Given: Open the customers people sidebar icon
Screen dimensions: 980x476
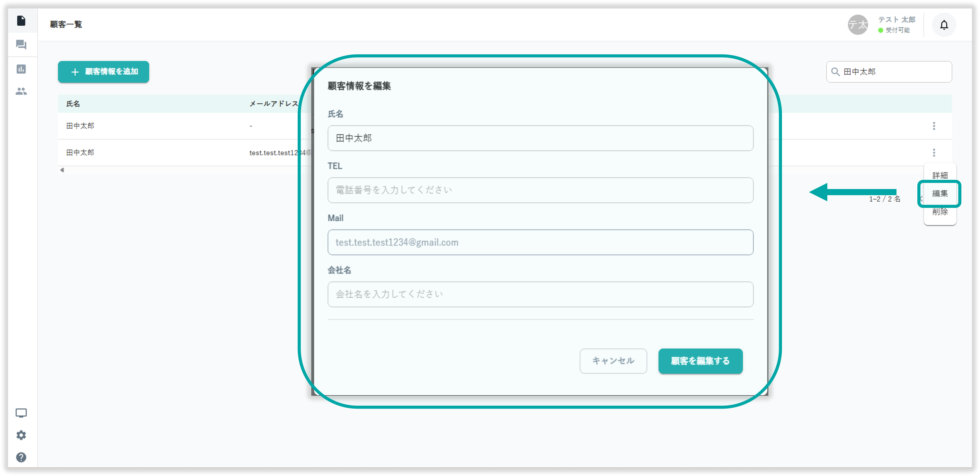Looking at the screenshot, I should pos(21,91).
